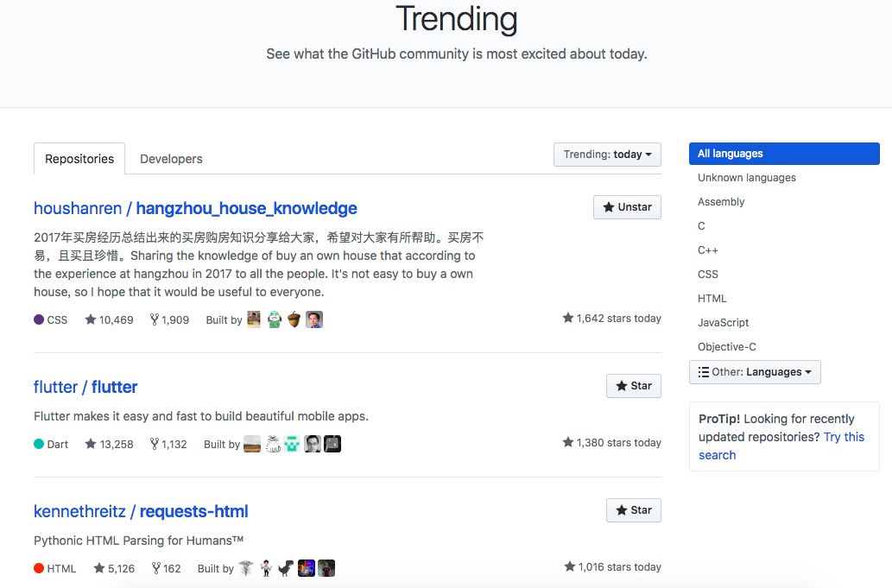Click 'Pythonic HTML Parsing for Humans' description
Image resolution: width=892 pixels, height=588 pixels.
(138, 541)
